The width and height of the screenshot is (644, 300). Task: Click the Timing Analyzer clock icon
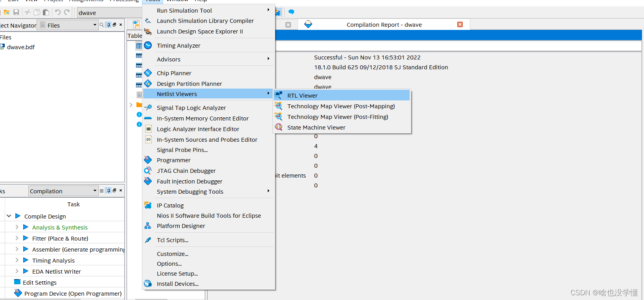click(148, 45)
